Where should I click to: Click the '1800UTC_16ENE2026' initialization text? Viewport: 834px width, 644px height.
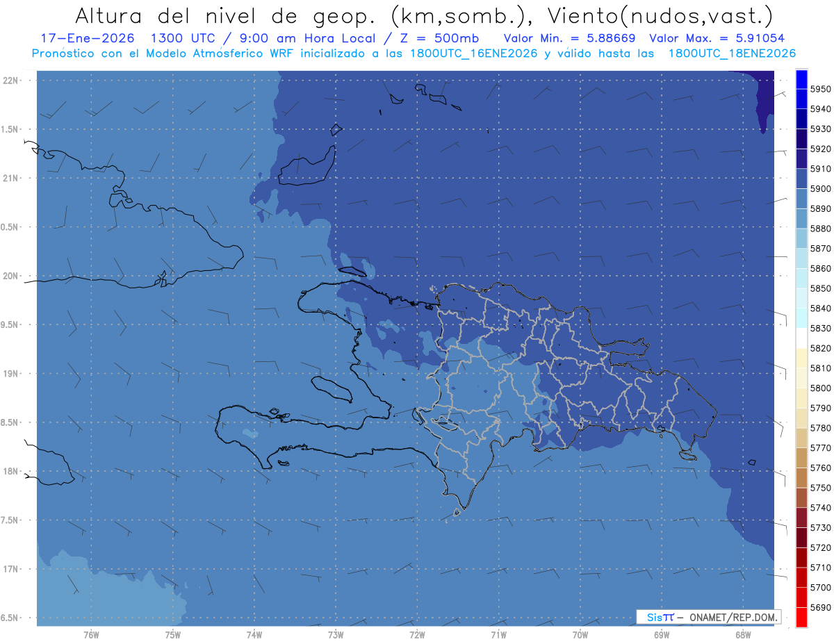pyautogui.click(x=475, y=53)
